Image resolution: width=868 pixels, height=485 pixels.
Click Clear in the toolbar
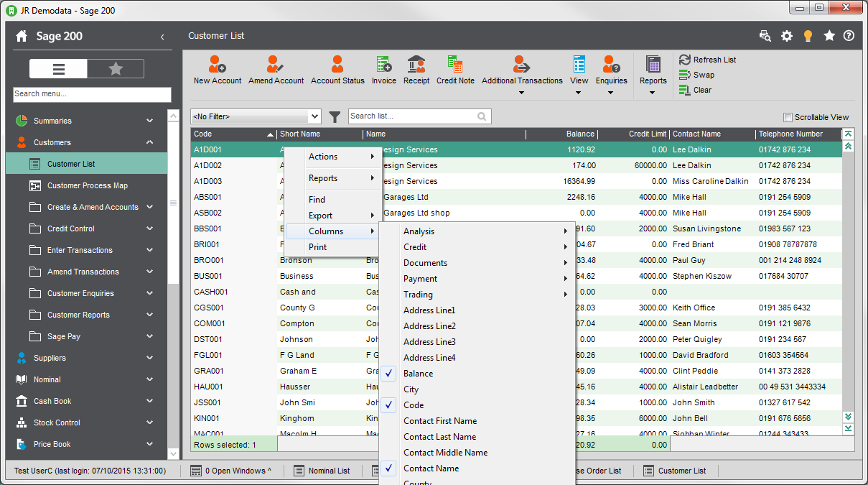696,90
